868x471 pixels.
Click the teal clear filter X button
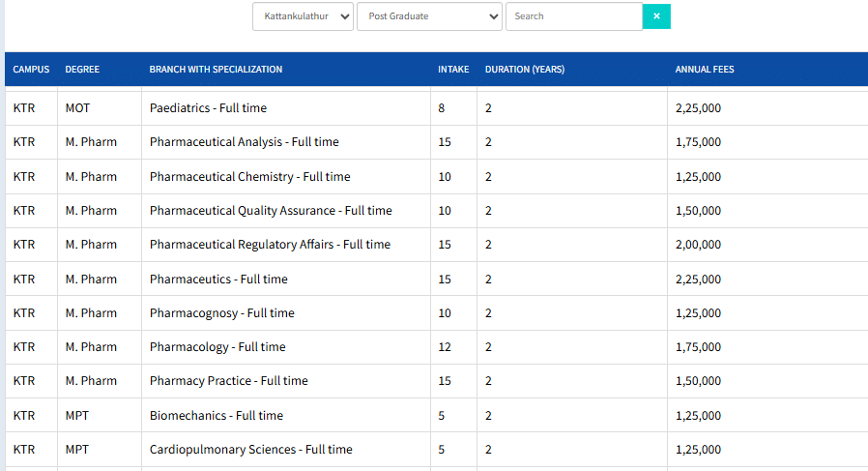656,16
